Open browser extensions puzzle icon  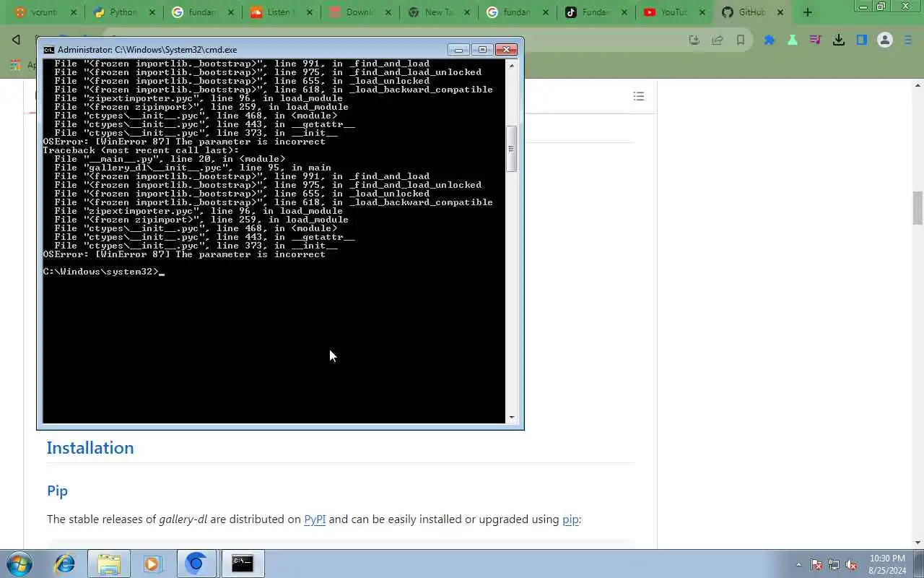(770, 40)
